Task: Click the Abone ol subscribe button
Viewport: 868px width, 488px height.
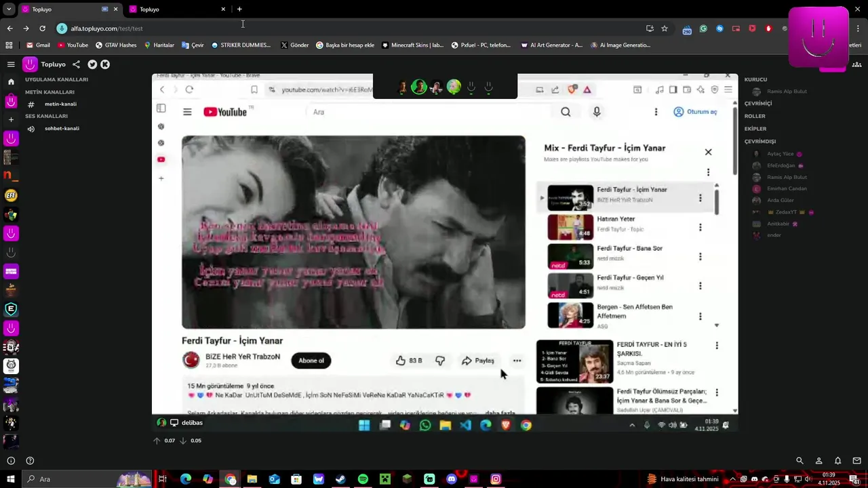Action: (311, 361)
